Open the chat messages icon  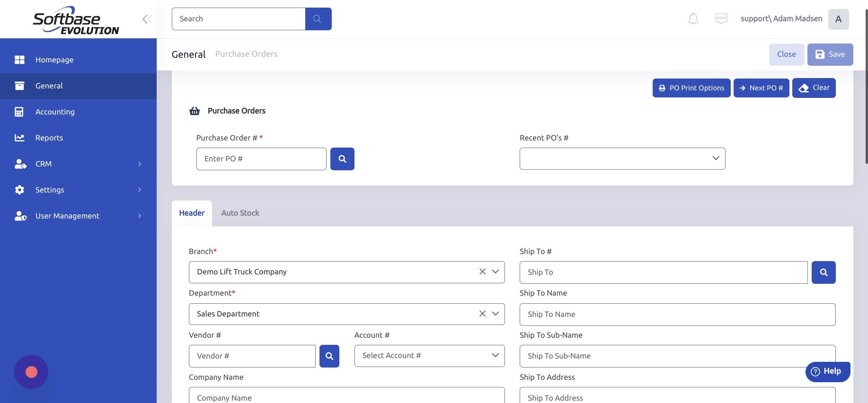click(721, 19)
